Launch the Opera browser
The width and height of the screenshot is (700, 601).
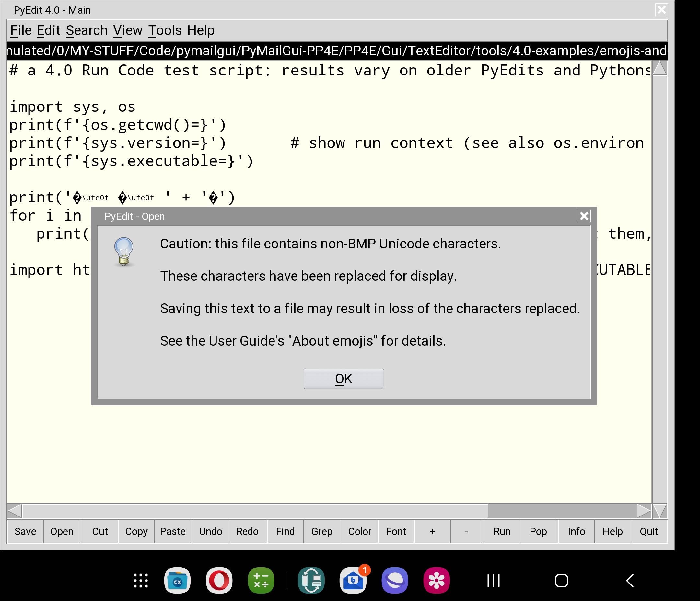[219, 581]
